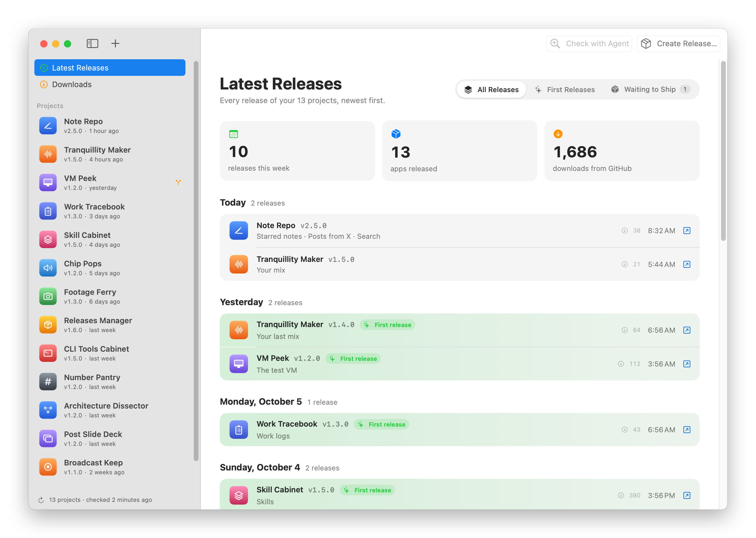The width and height of the screenshot is (756, 538).
Task: Select CLI Tools Cabinet project in sidebar
Action: (110, 353)
